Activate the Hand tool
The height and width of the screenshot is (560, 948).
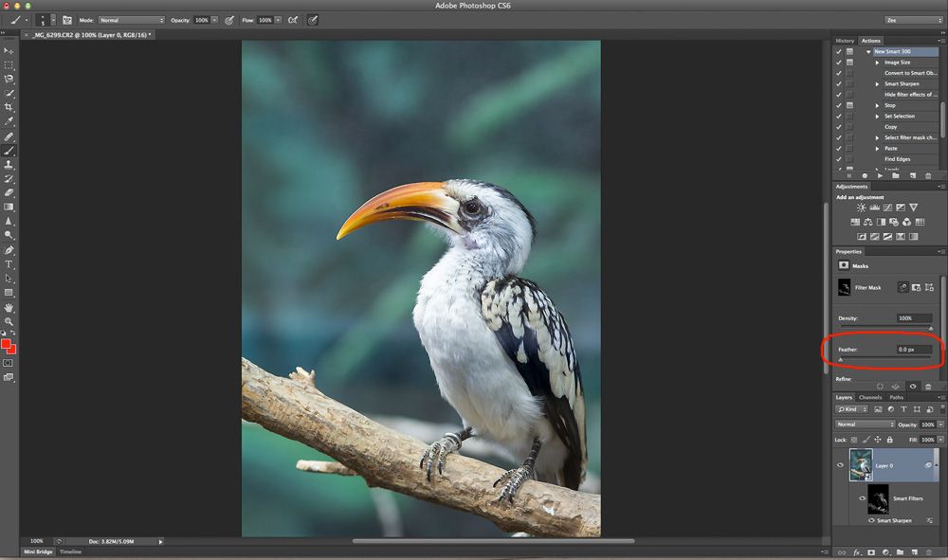point(9,307)
